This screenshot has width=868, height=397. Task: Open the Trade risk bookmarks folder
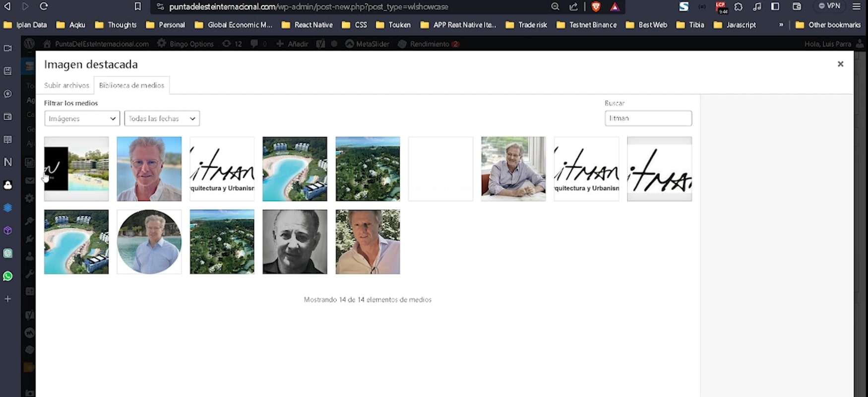526,25
